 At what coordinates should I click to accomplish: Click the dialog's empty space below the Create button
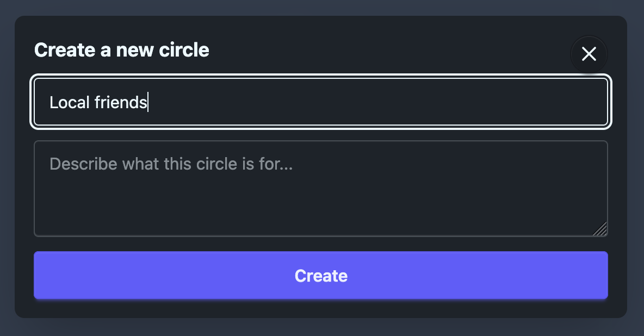tap(320, 308)
